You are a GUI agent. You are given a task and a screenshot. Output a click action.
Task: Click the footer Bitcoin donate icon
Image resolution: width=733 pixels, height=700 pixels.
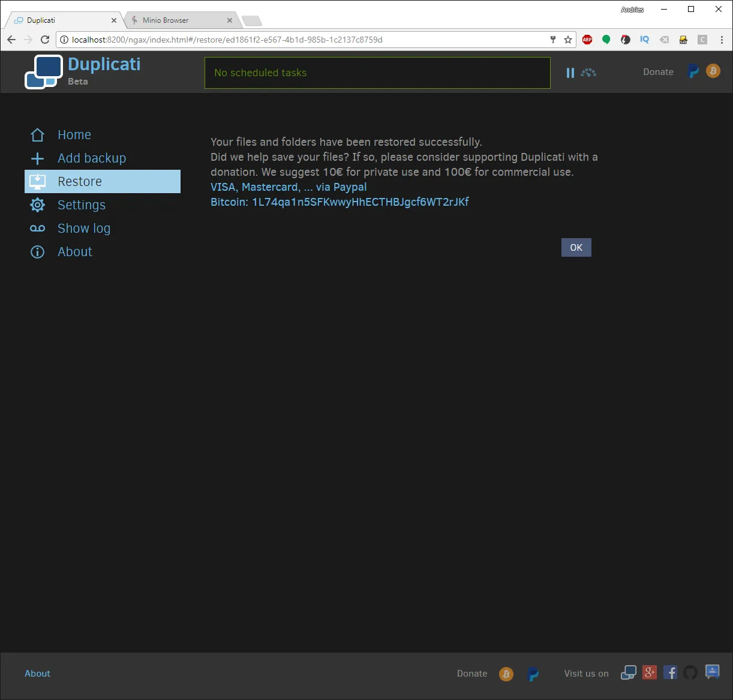(x=506, y=674)
